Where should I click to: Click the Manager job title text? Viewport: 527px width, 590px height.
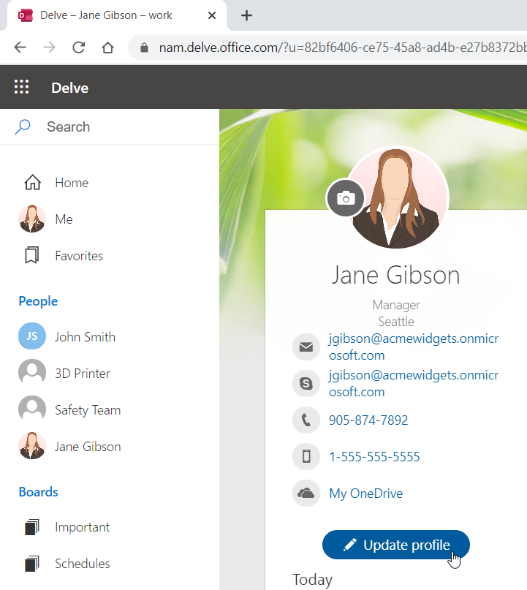click(396, 305)
